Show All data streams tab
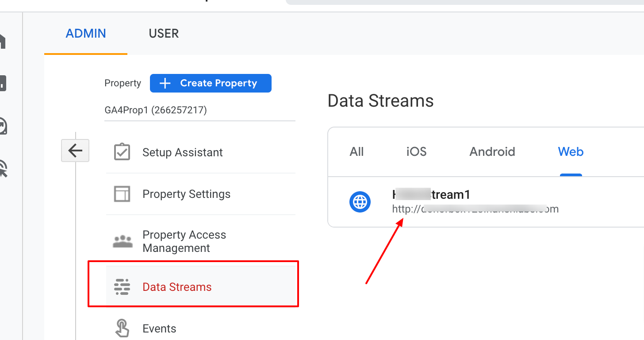644x340 pixels. [x=356, y=152]
